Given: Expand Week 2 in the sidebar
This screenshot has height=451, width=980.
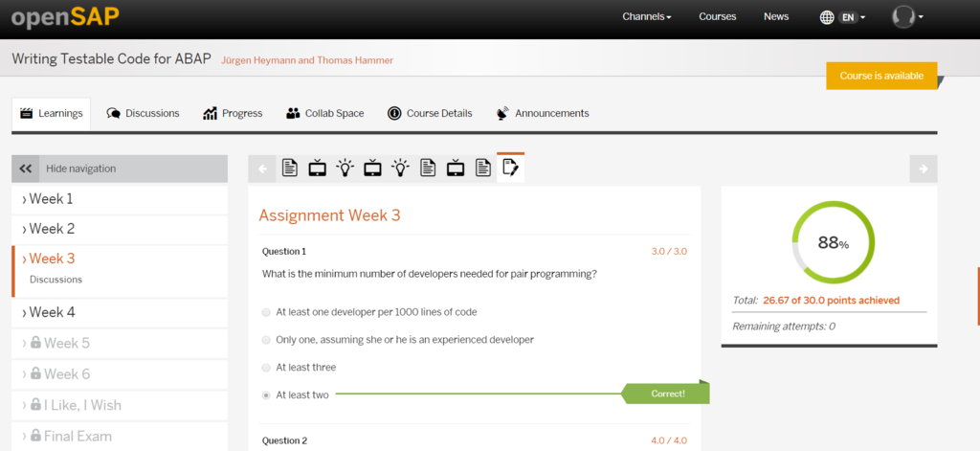Looking at the screenshot, I should click(x=120, y=229).
